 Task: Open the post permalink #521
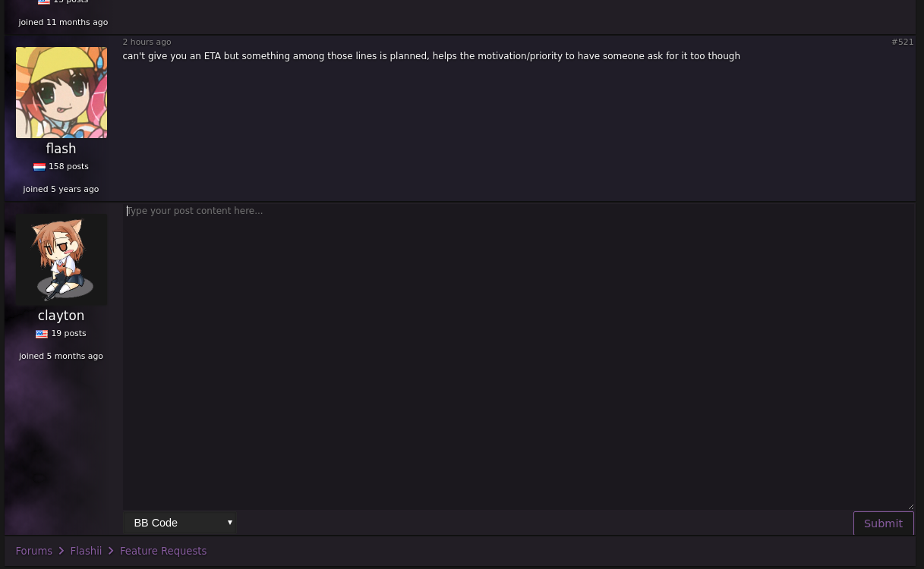pyautogui.click(x=902, y=42)
